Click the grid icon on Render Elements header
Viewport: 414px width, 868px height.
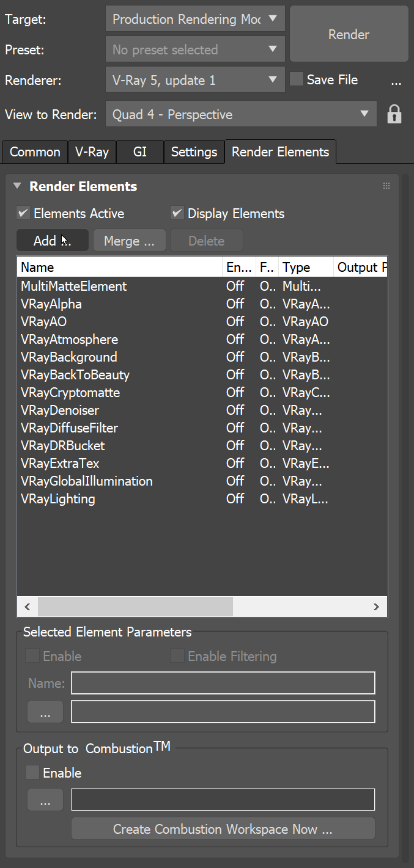coord(386,185)
